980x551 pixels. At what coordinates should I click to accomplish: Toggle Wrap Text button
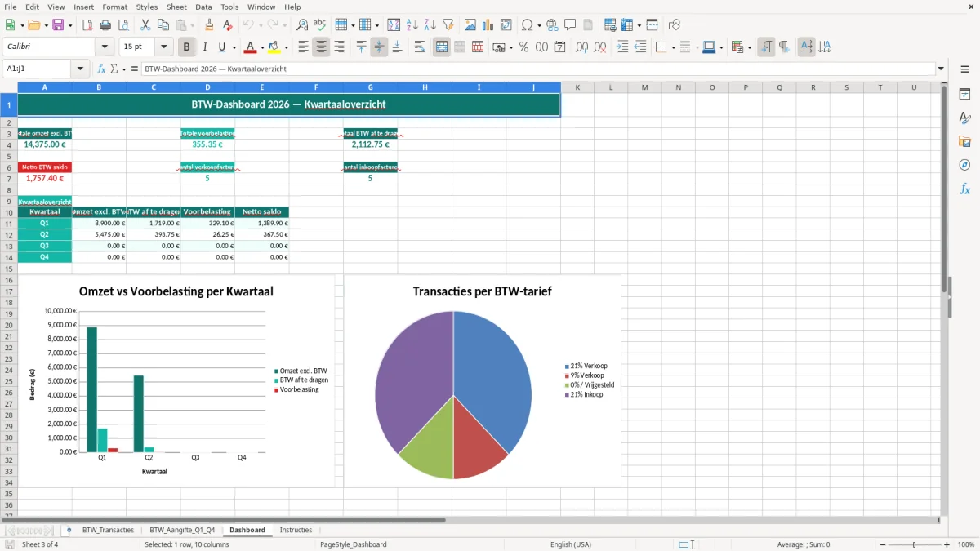pyautogui.click(x=420, y=47)
